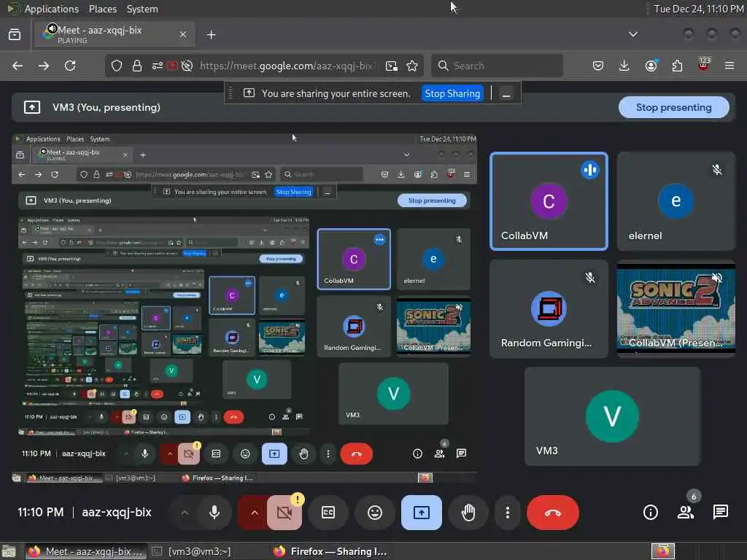
Task: Select the elernel participant tile
Action: [676, 201]
